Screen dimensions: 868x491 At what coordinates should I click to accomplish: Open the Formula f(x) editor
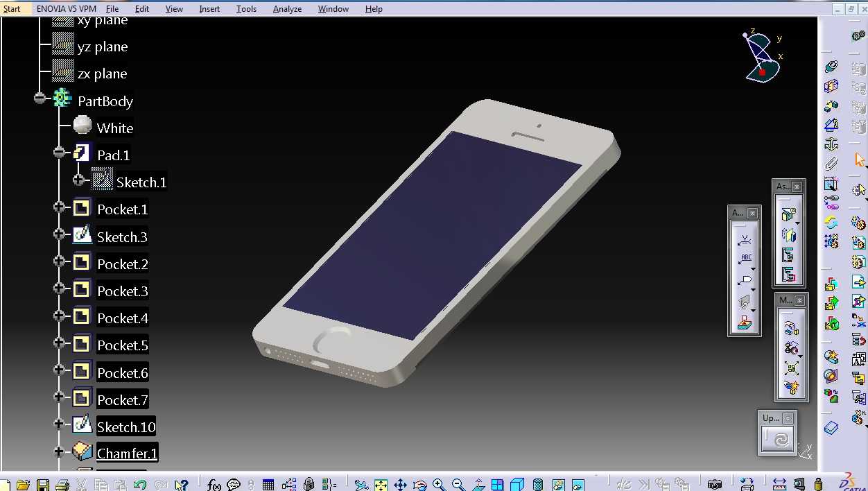point(214,485)
